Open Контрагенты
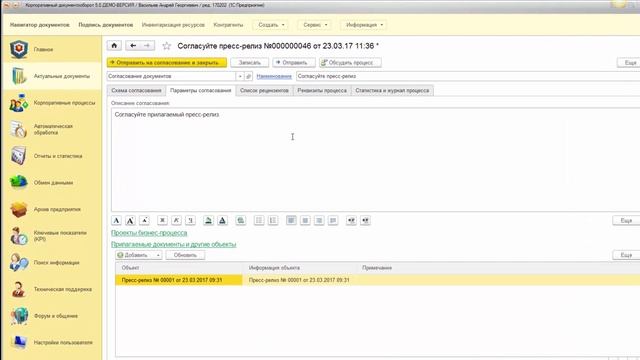Viewport: 640px width, 360px height. (228, 25)
